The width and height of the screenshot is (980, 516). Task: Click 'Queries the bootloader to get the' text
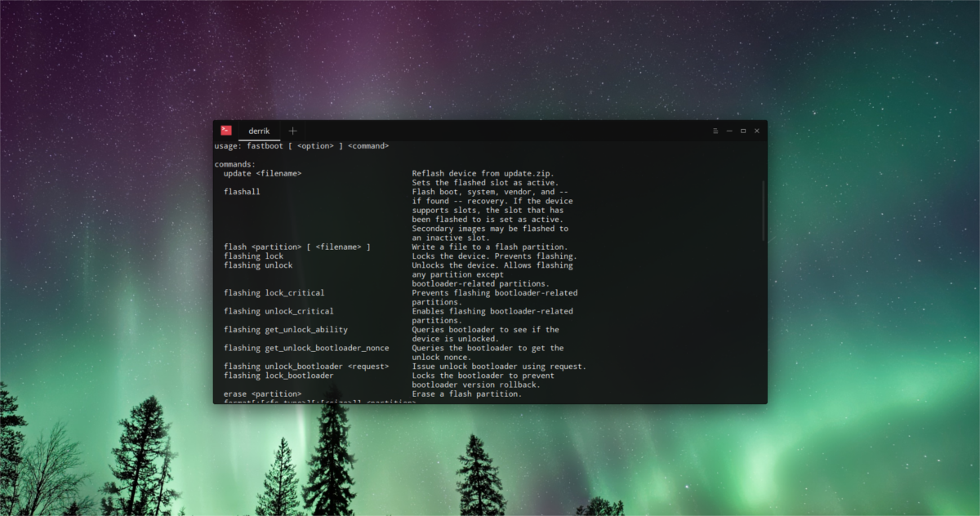pos(488,348)
